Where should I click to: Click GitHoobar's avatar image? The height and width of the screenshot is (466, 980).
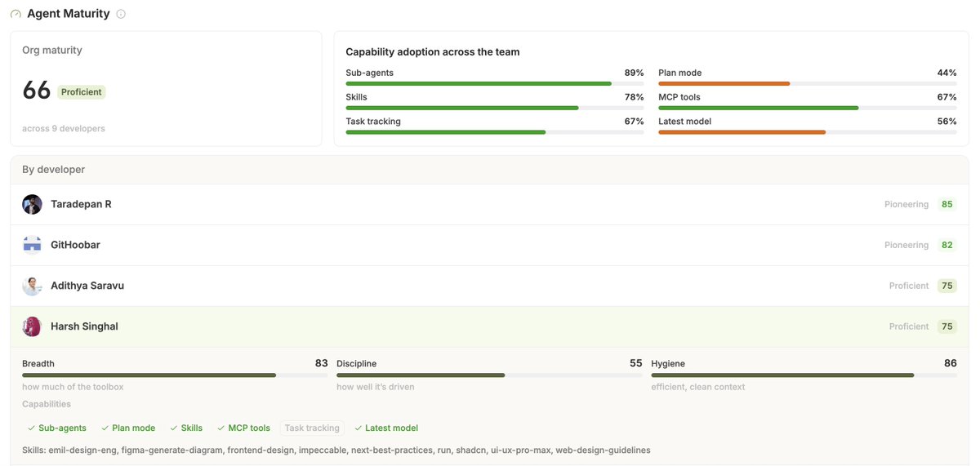(x=32, y=245)
